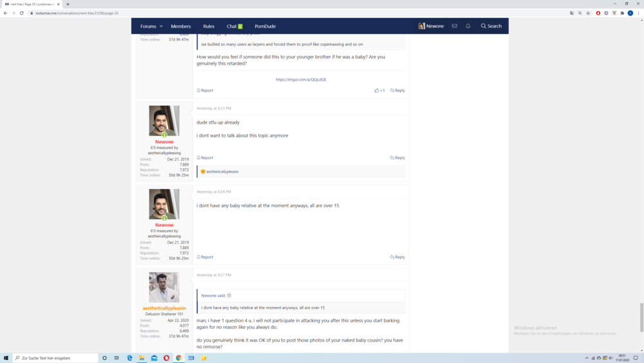Expand the Forums dropdown arrow

click(x=161, y=26)
